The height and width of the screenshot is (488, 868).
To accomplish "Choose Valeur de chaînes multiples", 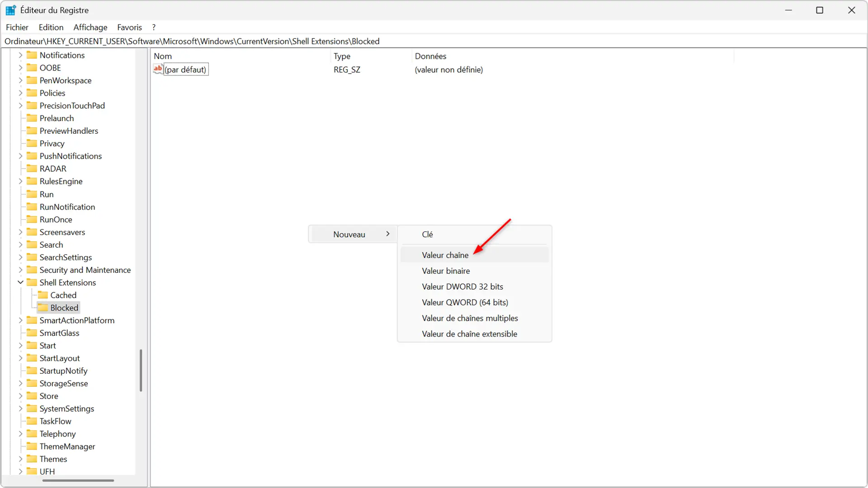I will tap(474, 319).
